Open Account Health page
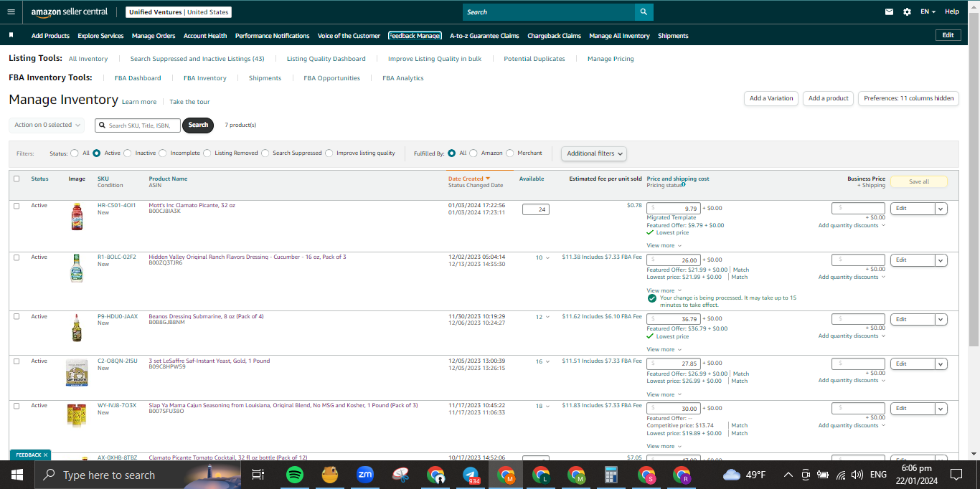980x489 pixels. 205,36
